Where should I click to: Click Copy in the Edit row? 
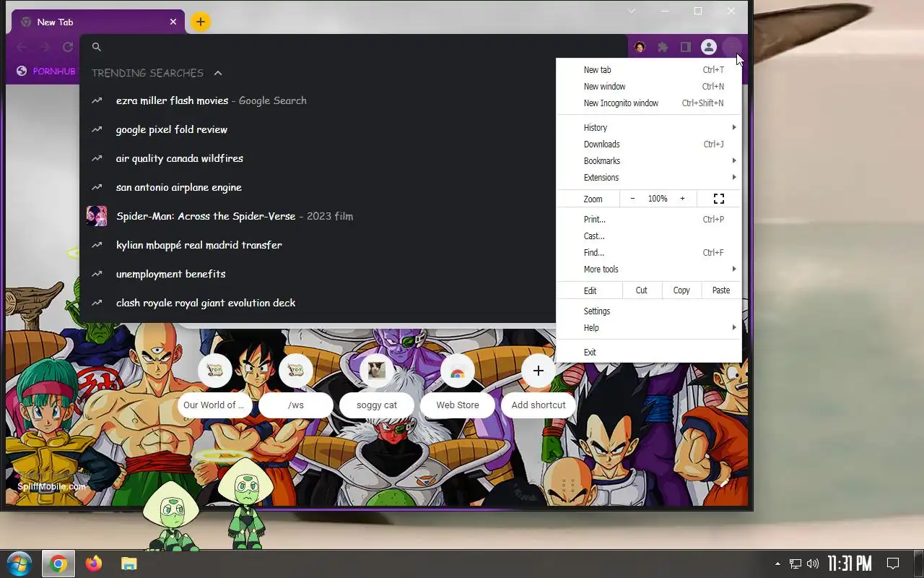tap(681, 290)
